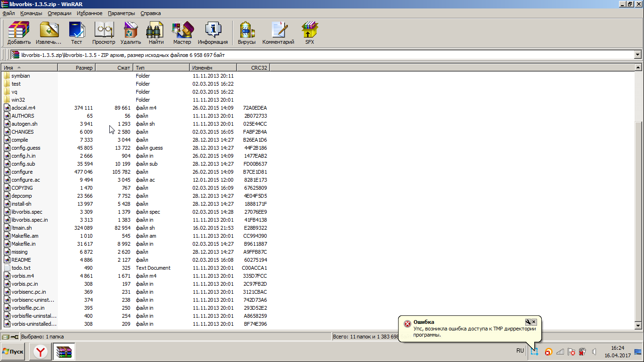Click the volume speaker tray icon
The height and width of the screenshot is (362, 644).
tap(594, 351)
